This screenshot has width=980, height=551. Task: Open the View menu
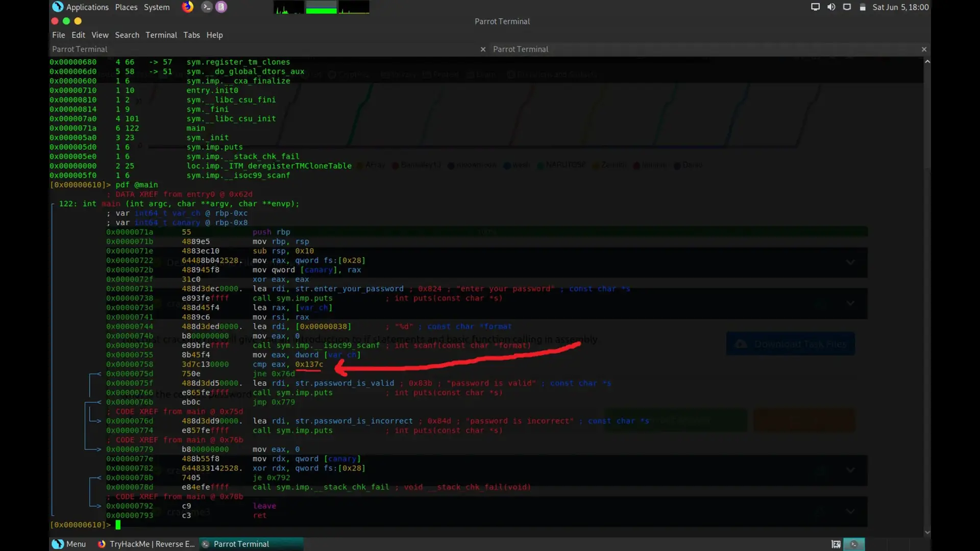pos(100,35)
